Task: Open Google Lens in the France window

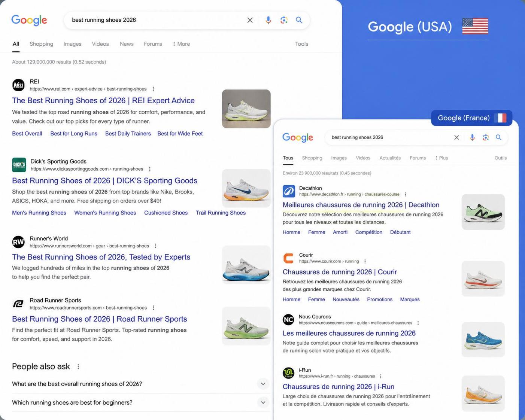Action: pos(486,137)
